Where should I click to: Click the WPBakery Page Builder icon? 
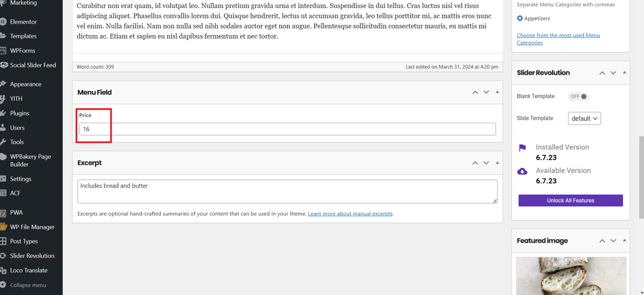(3, 157)
